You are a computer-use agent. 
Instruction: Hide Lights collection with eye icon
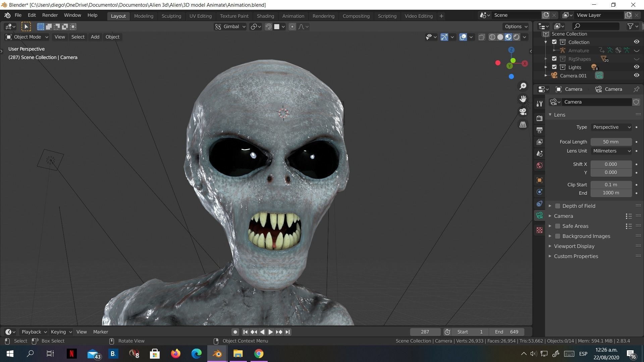636,67
